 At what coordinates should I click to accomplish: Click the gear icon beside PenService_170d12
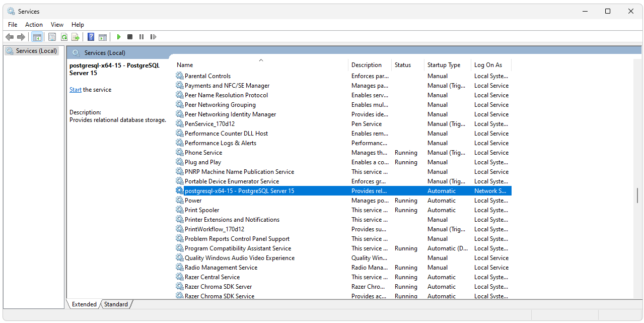(x=180, y=124)
